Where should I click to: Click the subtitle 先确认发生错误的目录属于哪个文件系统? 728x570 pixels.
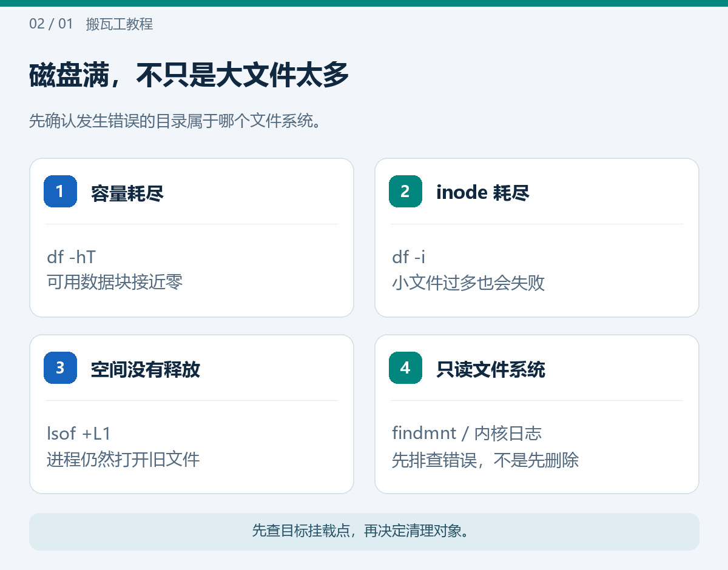tap(175, 121)
